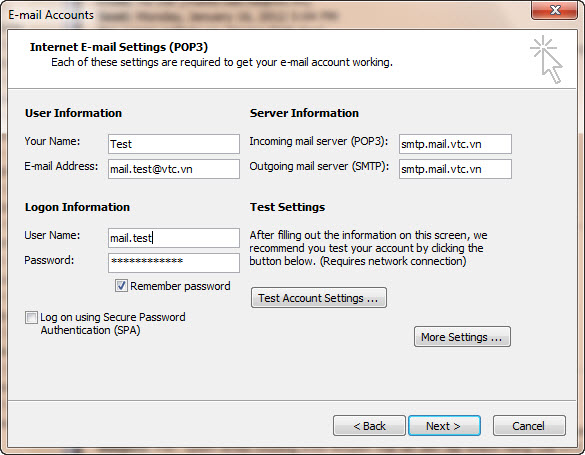Open Test Account Settings
The width and height of the screenshot is (585, 455).
(319, 298)
